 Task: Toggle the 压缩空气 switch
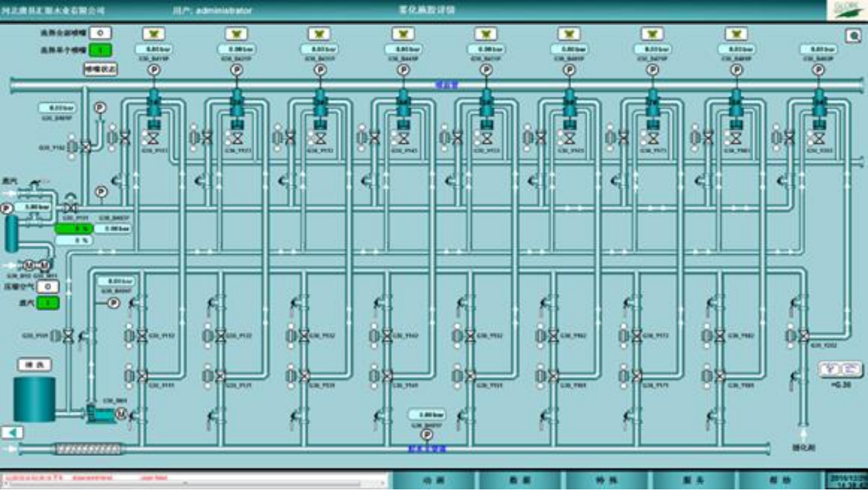click(x=48, y=287)
